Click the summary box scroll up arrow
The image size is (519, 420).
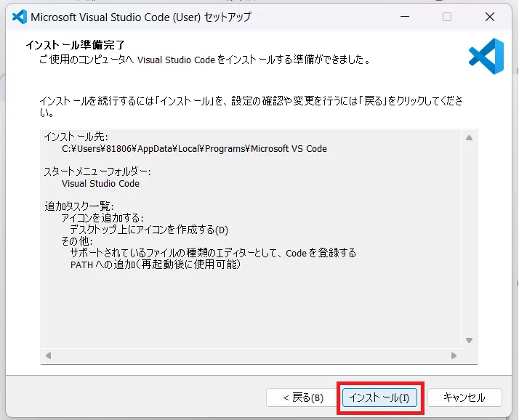[x=469, y=137]
